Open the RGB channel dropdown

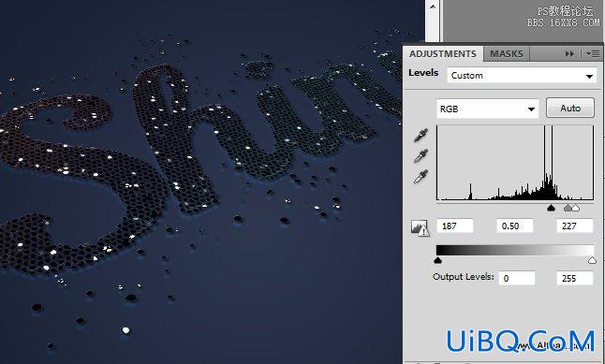point(487,109)
